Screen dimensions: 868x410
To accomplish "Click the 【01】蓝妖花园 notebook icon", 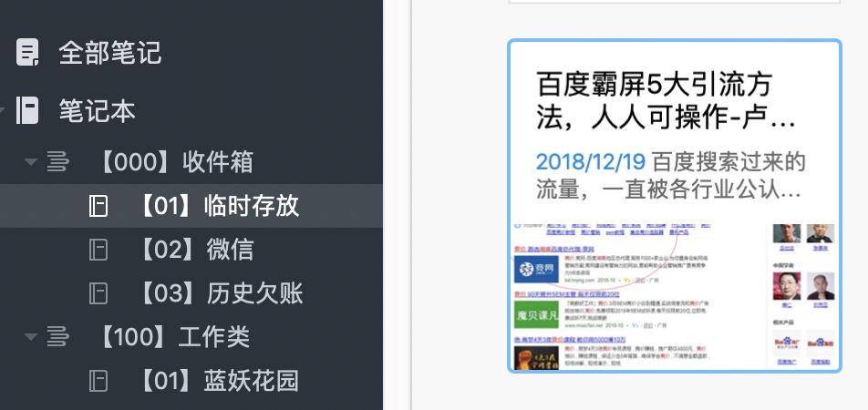I will (x=98, y=381).
